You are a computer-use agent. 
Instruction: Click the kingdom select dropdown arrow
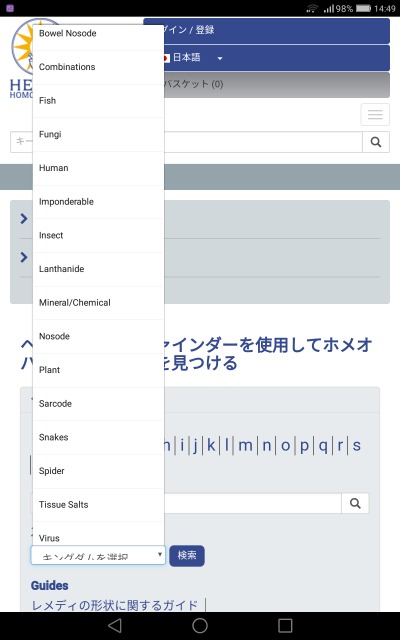pos(160,554)
